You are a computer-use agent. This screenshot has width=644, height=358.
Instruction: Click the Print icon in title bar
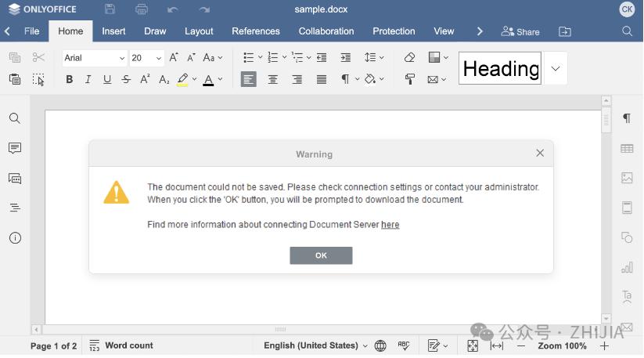coord(142,9)
